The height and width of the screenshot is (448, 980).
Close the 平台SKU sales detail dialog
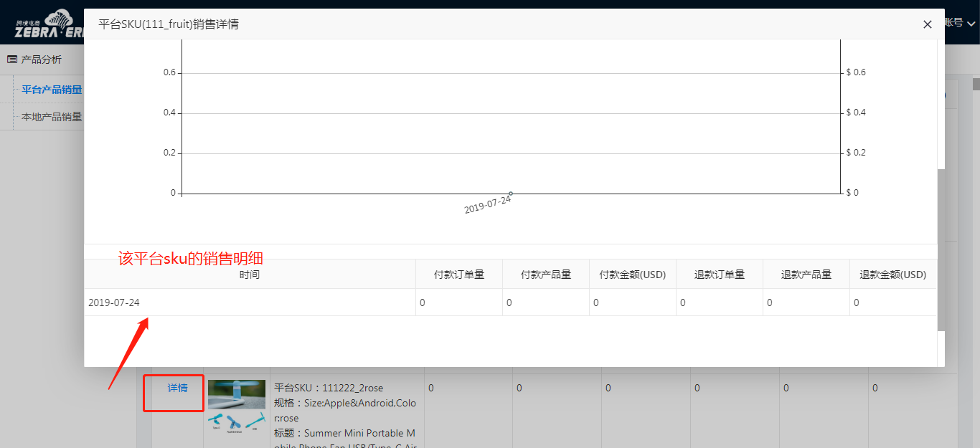927,24
